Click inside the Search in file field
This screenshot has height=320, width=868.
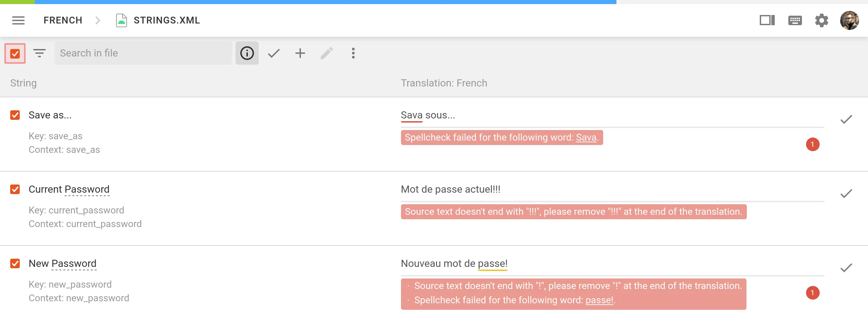pos(143,53)
